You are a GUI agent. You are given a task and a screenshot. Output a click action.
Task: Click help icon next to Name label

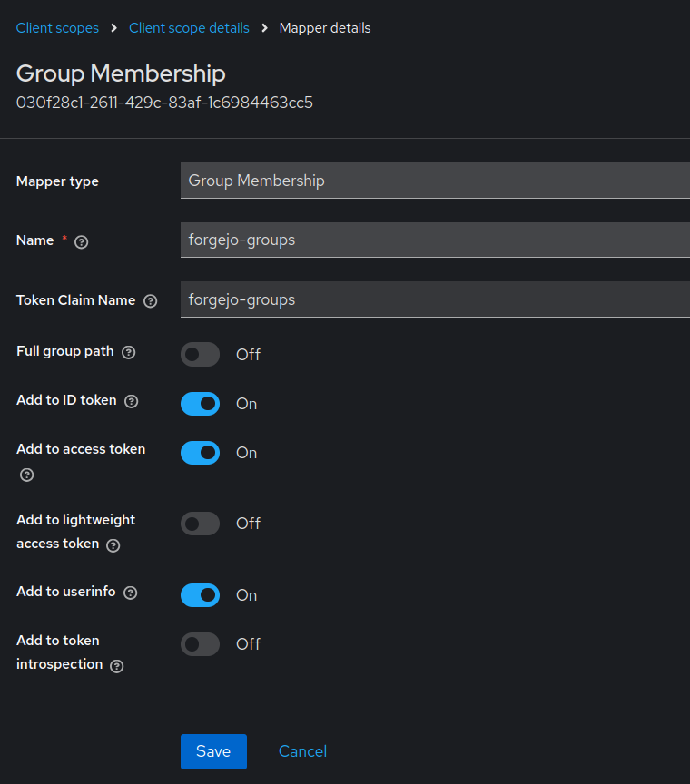[x=82, y=242]
